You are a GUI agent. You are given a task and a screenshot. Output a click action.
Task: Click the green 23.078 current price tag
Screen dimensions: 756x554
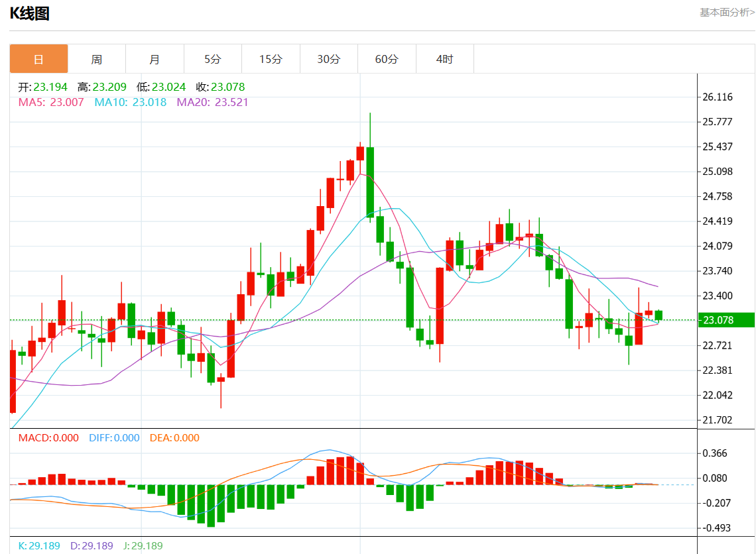[x=727, y=320]
